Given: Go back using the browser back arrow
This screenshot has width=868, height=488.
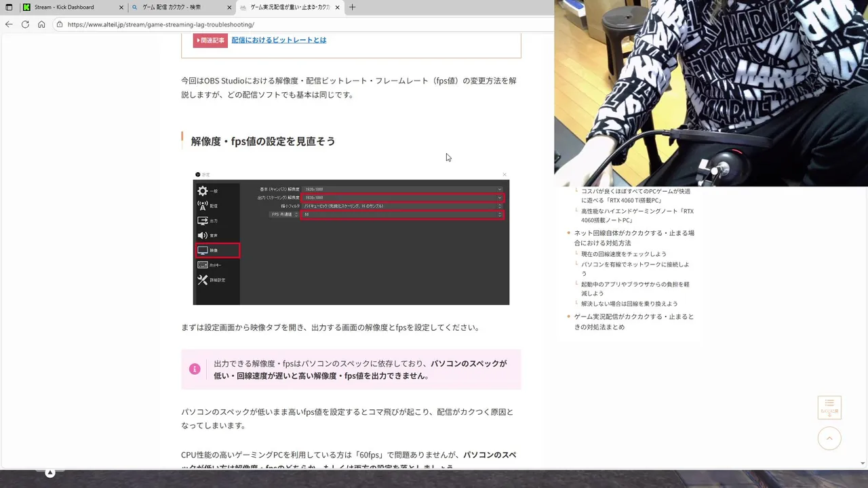Looking at the screenshot, I should coord(9,24).
